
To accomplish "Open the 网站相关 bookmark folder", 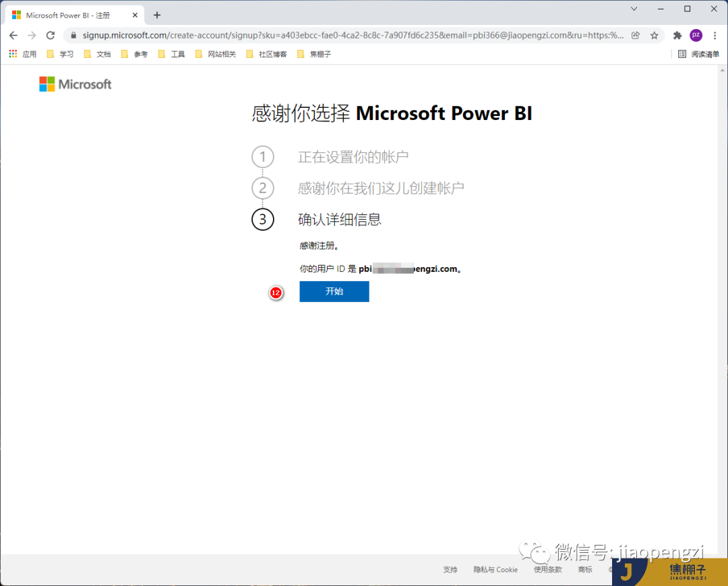I will 216,55.
